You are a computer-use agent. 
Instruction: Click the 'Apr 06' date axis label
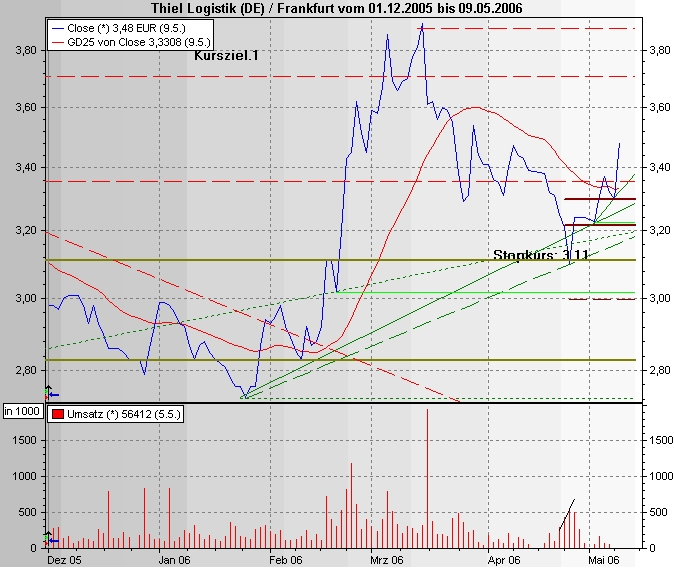coord(504,560)
